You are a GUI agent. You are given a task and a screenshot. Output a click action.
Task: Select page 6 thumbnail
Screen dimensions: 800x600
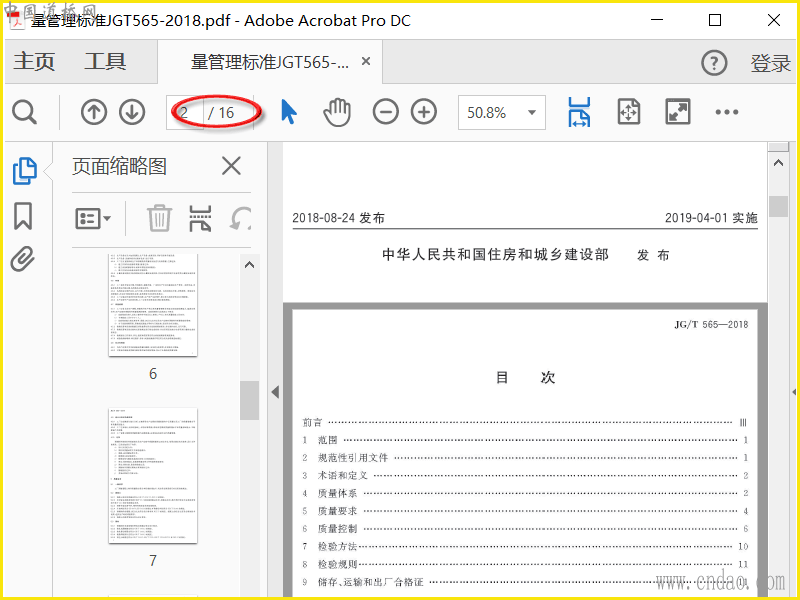[153, 304]
